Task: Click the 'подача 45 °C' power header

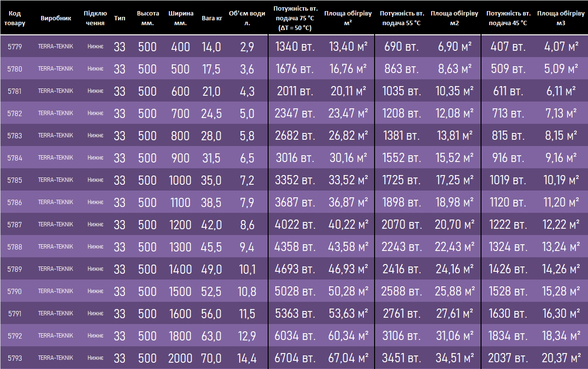Action: (508, 18)
